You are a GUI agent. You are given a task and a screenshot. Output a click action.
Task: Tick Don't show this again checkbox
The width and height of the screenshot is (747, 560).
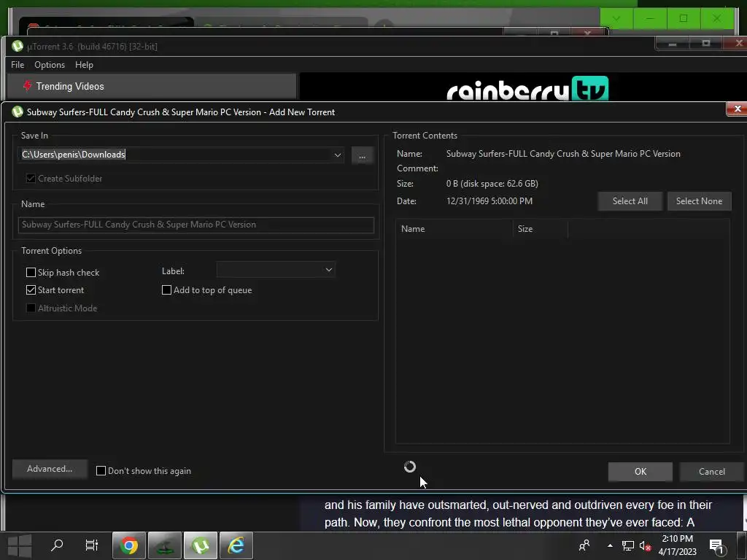101,471
